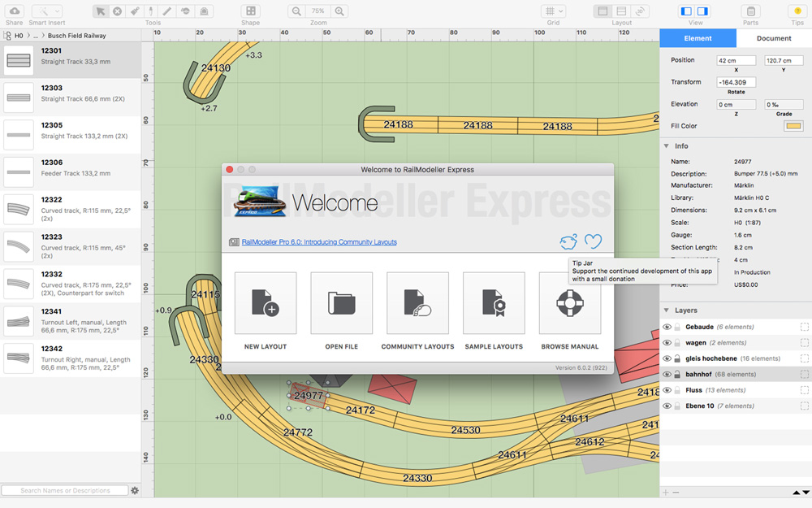The height and width of the screenshot is (508, 812).
Task: Open the Shape picker in the toolbar
Action: pos(250,11)
